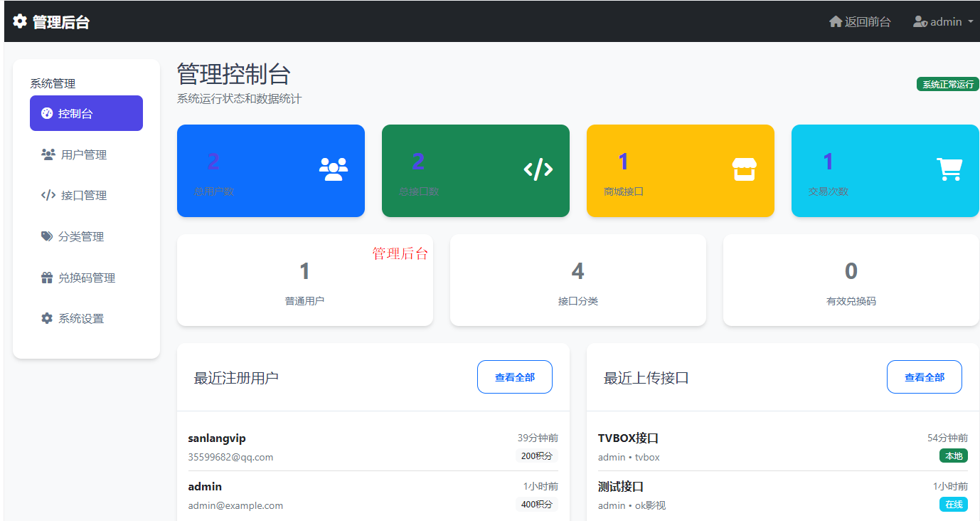Click the code icon on the green 总接口数 card
This screenshot has width=980, height=521.
[x=539, y=169]
